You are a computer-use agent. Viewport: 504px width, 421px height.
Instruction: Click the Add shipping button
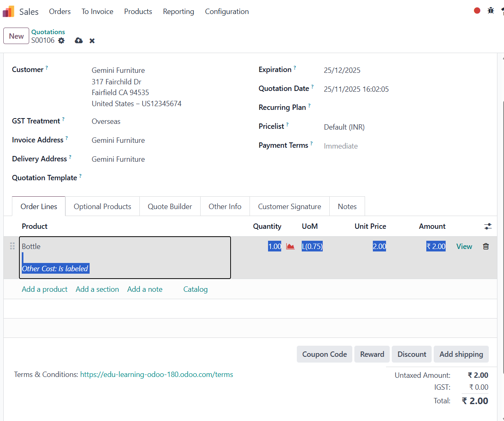coord(461,354)
